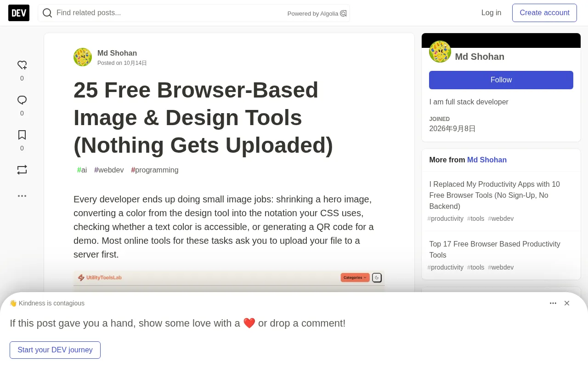Open author avatar beside post date
The height and width of the screenshot is (368, 588).
(x=83, y=57)
